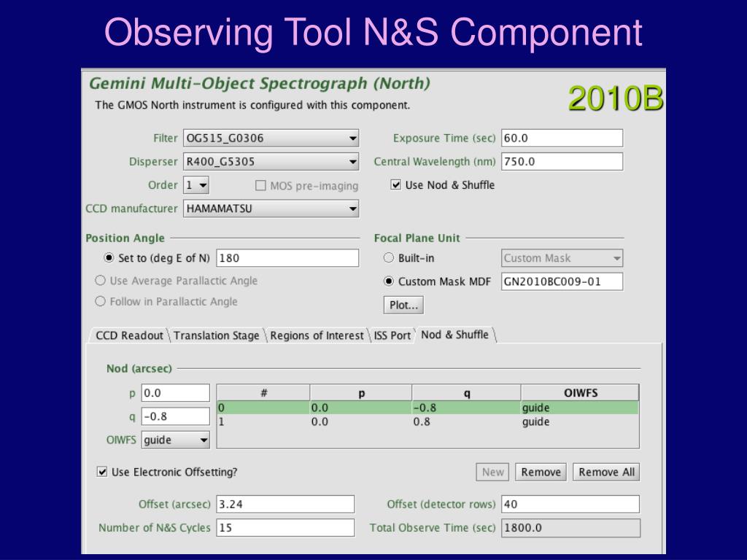Open the CCD manufacturer dropdown HAMAMATSU

coord(271,208)
